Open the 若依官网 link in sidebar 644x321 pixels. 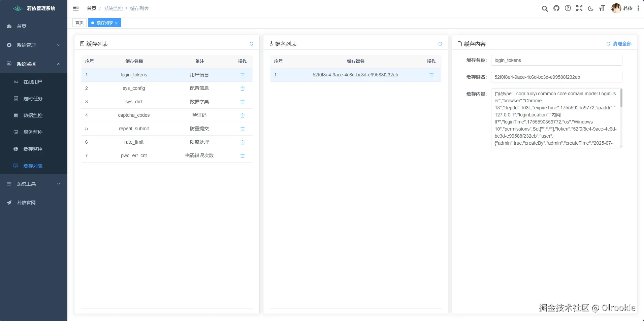(x=34, y=203)
